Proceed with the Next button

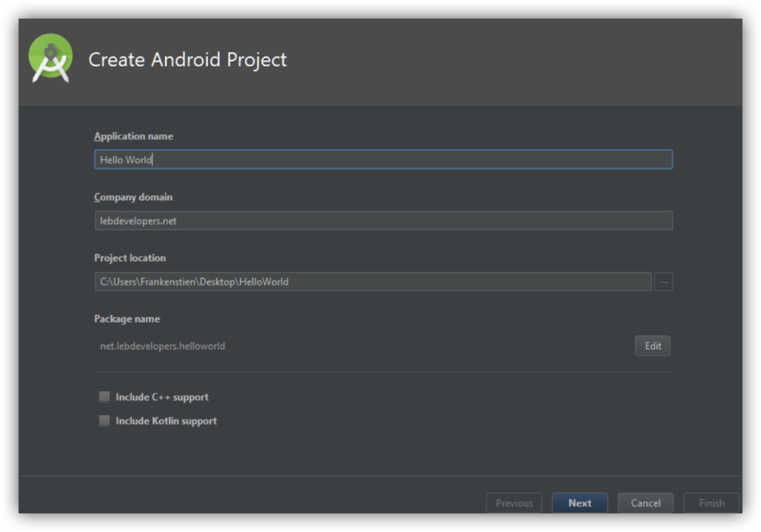(580, 503)
